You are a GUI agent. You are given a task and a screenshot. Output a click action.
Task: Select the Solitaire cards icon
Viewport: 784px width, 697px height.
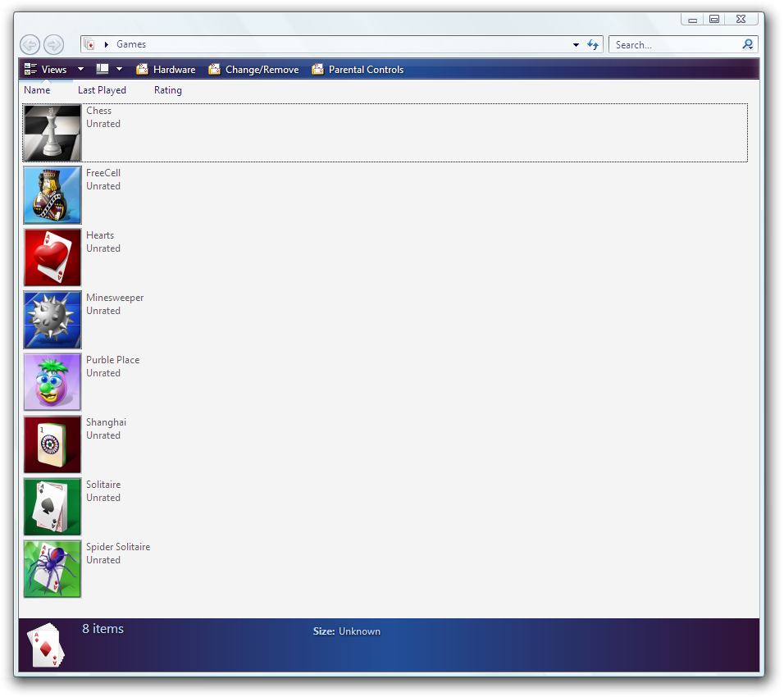pyautogui.click(x=52, y=507)
